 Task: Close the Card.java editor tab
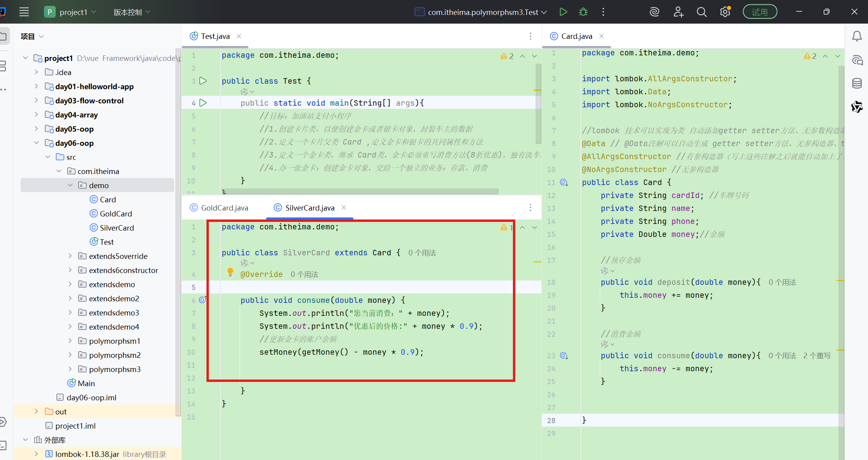602,36
